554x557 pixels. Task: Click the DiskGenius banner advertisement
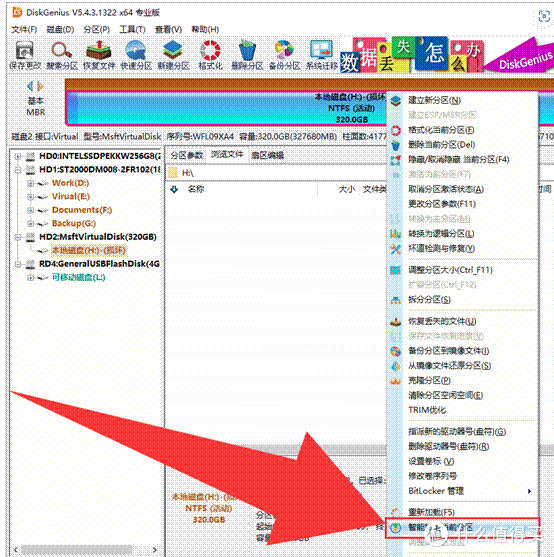point(447,55)
